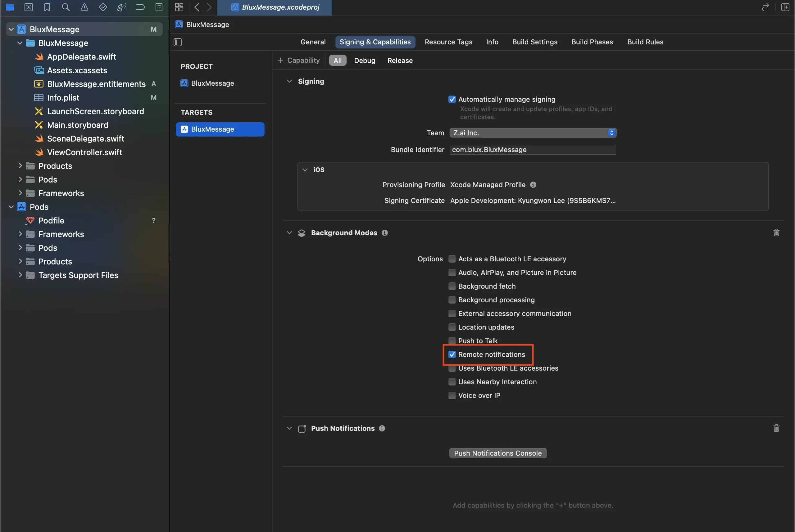The height and width of the screenshot is (532, 795).
Task: Enable External accessory communication
Action: click(452, 313)
